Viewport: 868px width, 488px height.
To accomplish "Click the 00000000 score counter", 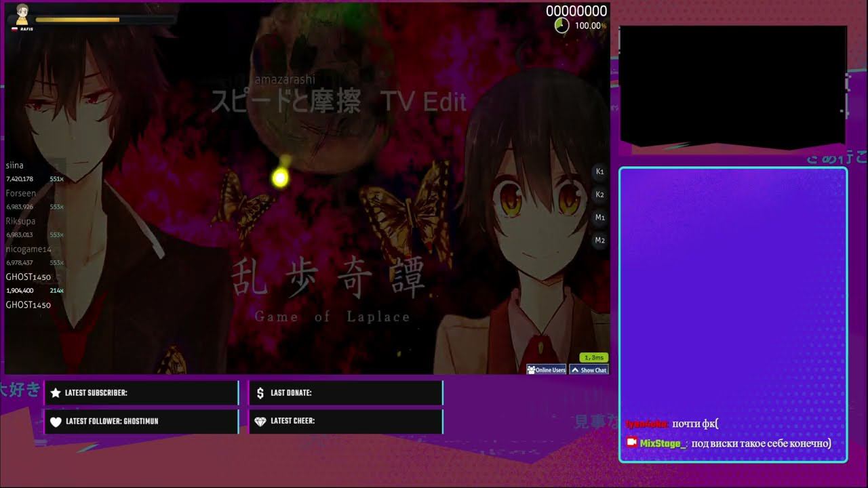I will pos(576,11).
